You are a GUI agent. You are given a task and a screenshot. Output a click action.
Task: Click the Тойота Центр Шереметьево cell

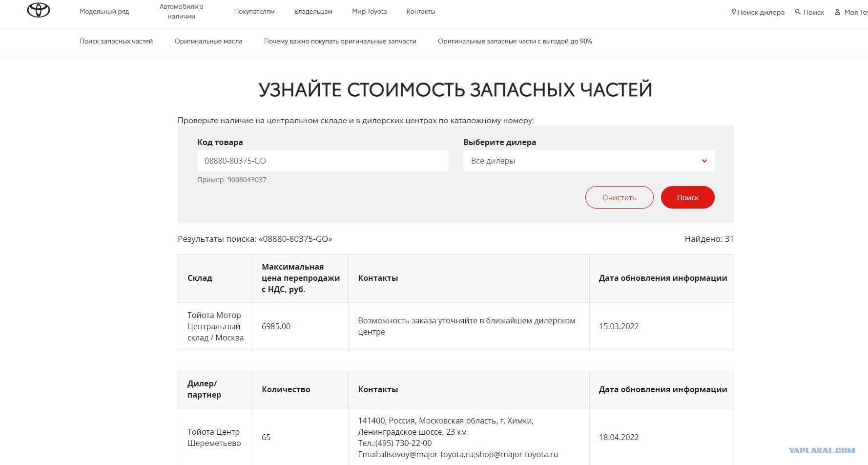214,437
